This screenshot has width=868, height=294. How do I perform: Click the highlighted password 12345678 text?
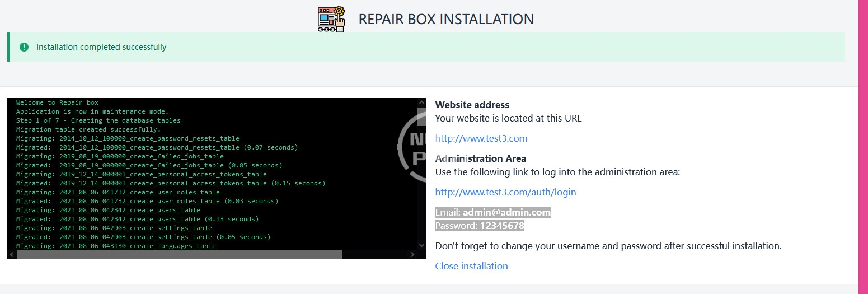[x=501, y=226]
